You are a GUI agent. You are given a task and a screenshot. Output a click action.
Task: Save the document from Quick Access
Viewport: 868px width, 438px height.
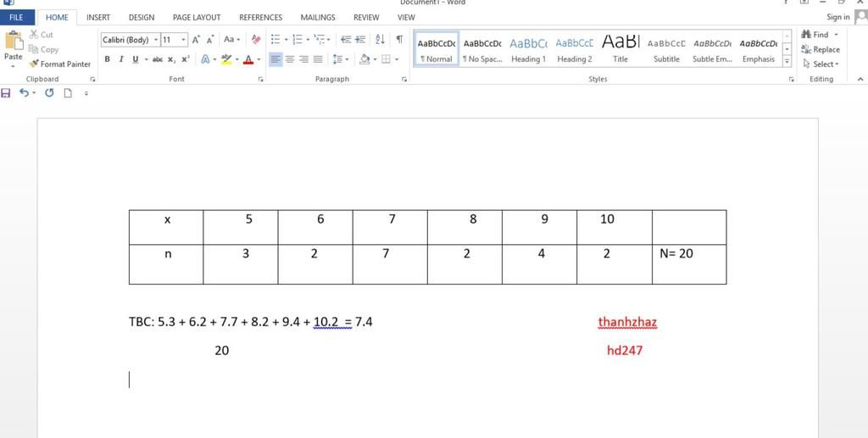point(6,93)
